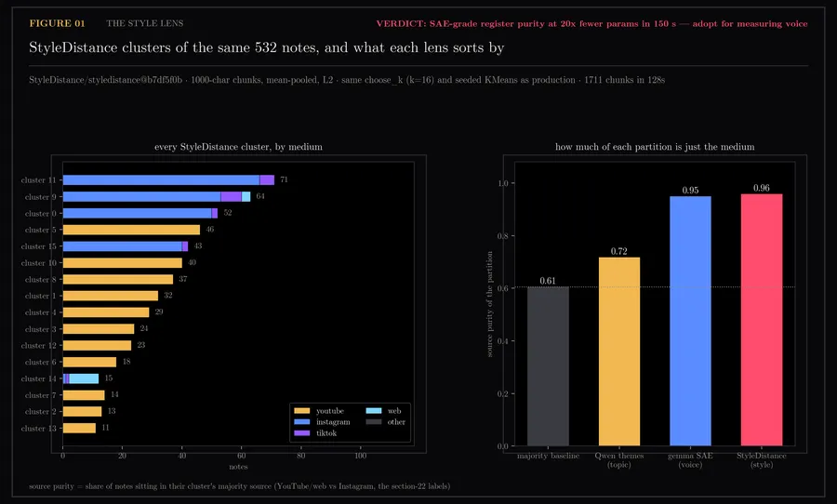Click the '0.8' y-axis tick label
The width and height of the screenshot is (837, 504).
coord(503,236)
